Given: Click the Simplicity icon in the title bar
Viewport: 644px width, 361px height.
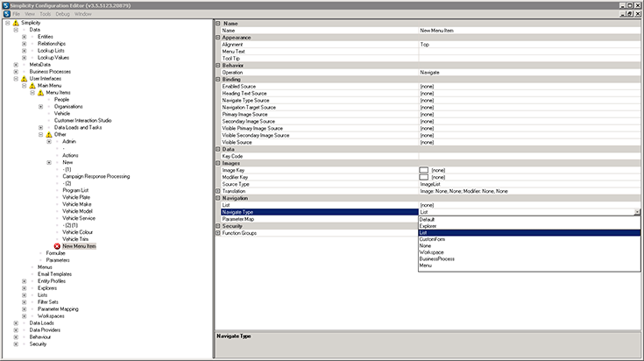Looking at the screenshot, I should coord(5,5).
